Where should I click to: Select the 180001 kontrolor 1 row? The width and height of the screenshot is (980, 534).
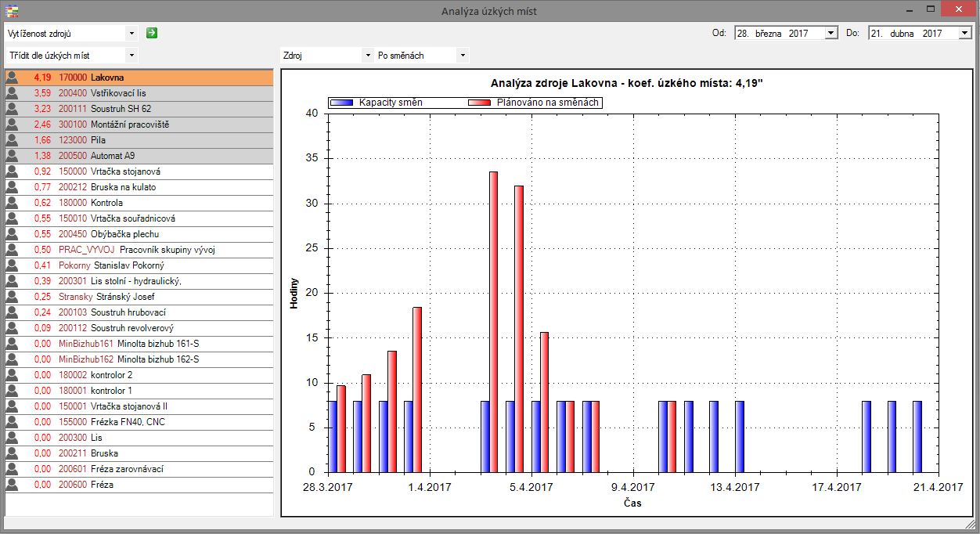139,391
